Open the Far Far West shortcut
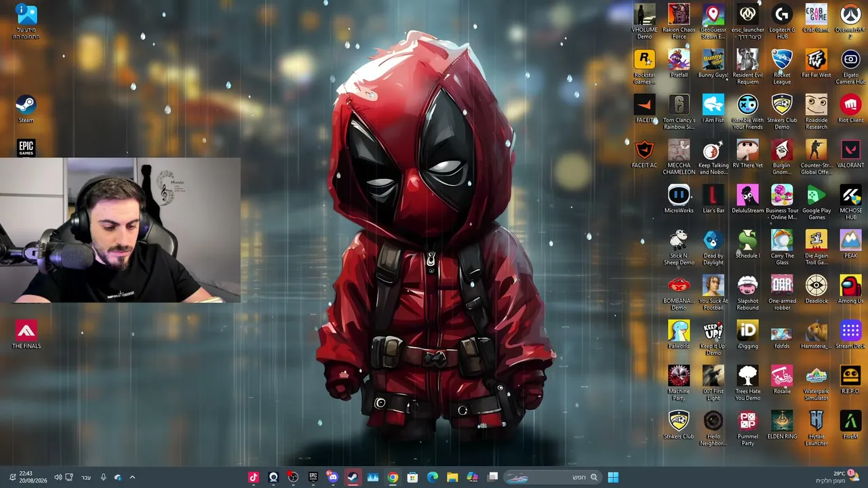The height and width of the screenshot is (488, 868). (816, 64)
